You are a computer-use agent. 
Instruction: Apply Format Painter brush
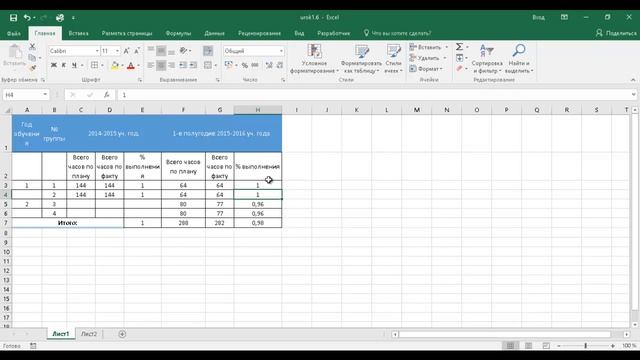(x=32, y=68)
